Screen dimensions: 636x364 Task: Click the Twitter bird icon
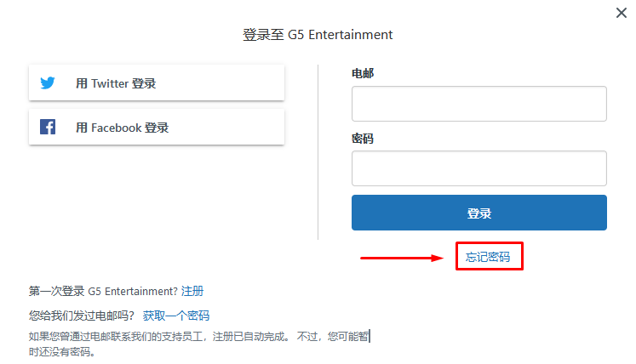[48, 82]
